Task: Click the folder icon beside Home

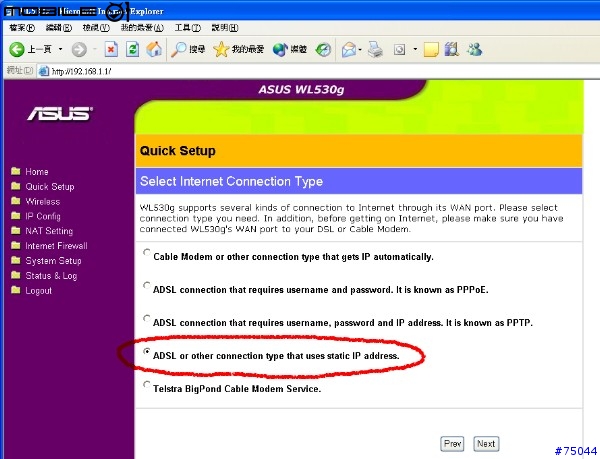Action: pyautogui.click(x=16, y=171)
